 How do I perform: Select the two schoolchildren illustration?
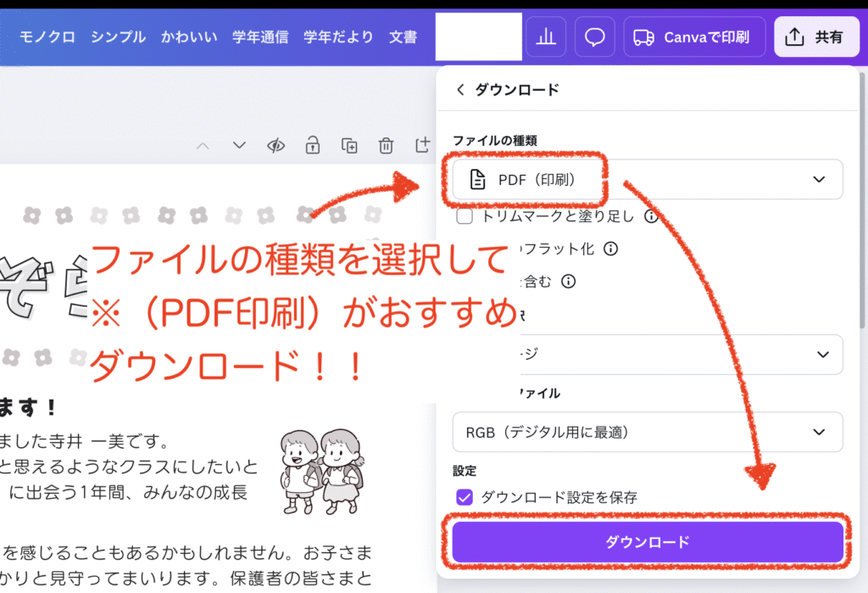point(322,472)
